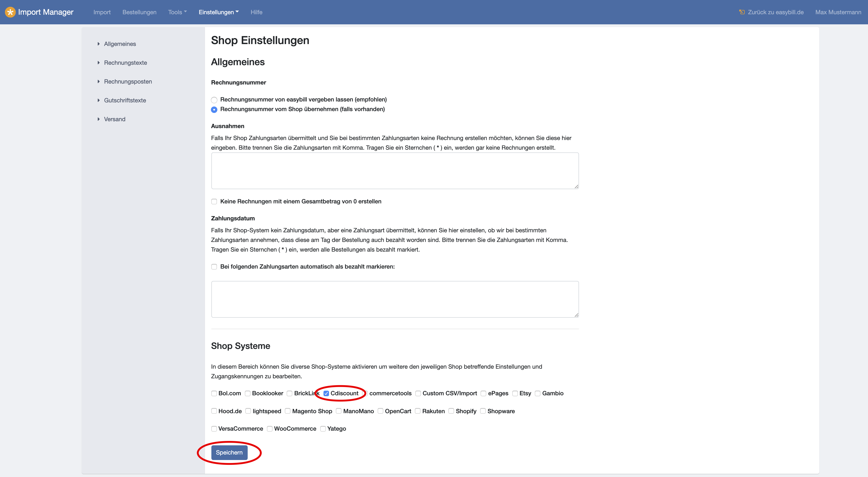Select invoice number from shop radio option

[x=214, y=109]
